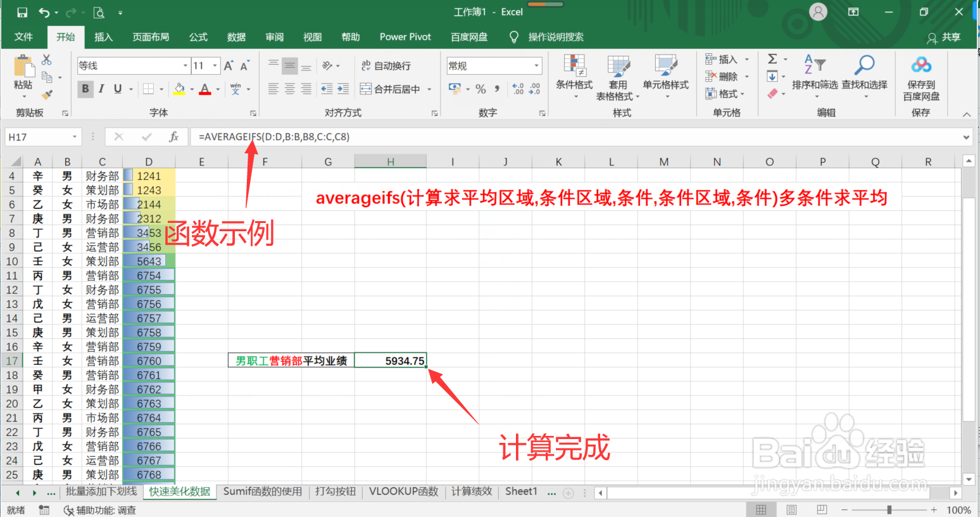Click the add new sheet plus icon
The image size is (980, 517).
569,493
